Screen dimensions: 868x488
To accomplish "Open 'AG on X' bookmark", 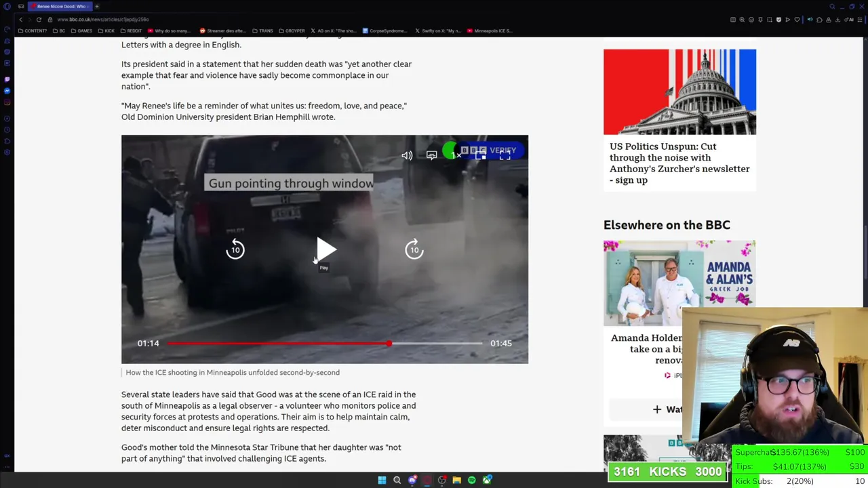I will 333,31.
